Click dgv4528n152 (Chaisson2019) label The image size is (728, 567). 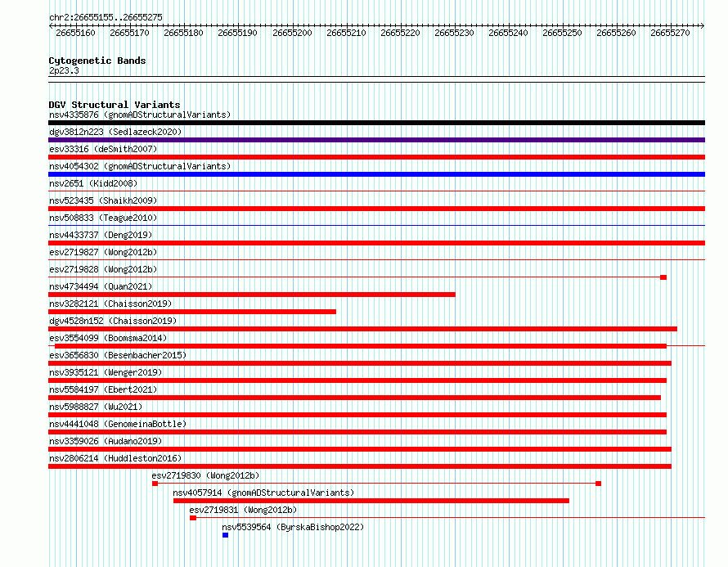pyautogui.click(x=113, y=321)
